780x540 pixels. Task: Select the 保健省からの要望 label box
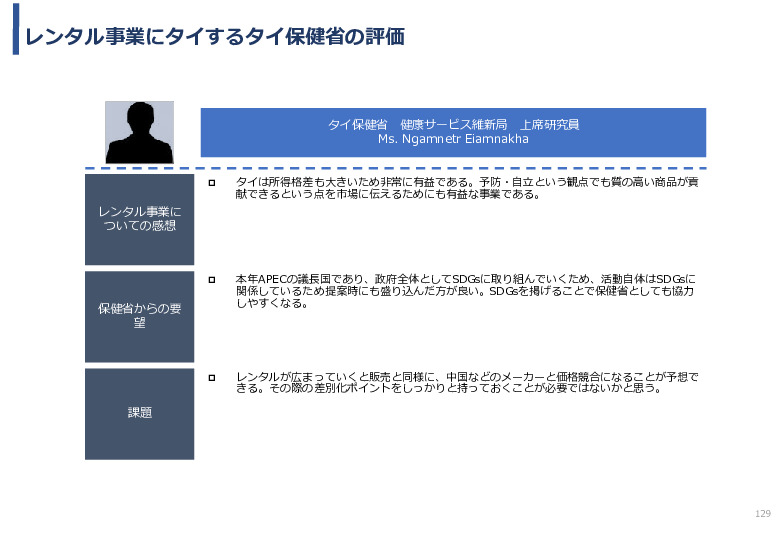point(139,316)
